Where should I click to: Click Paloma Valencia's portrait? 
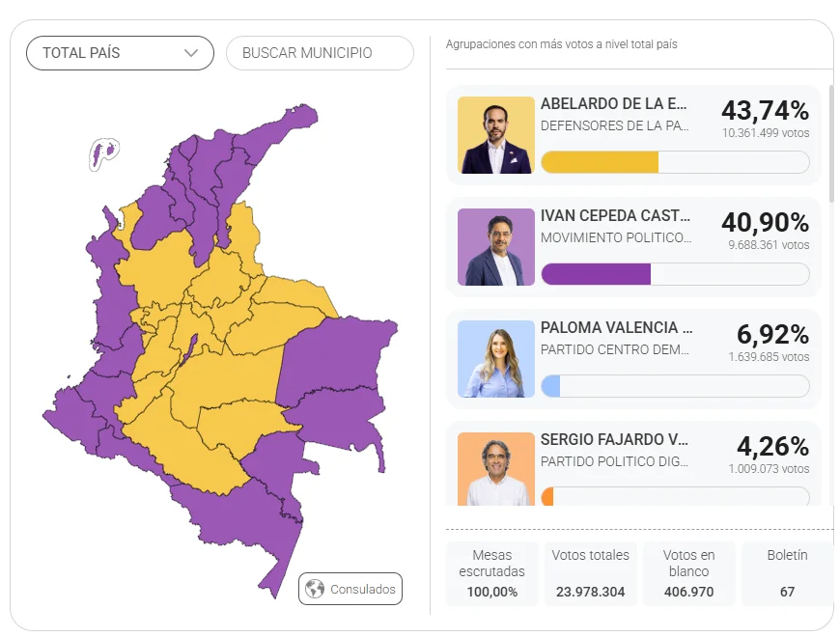496,359
